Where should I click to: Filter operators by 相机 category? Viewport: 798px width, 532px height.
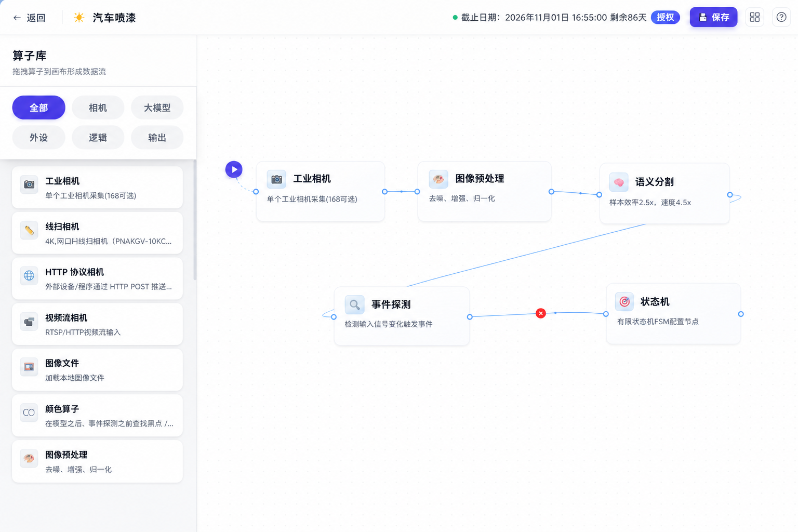(98, 108)
